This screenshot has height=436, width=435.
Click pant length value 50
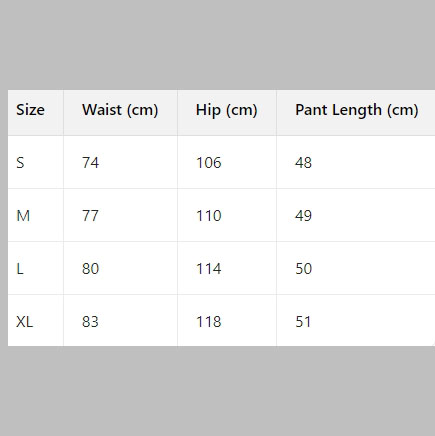coord(303,269)
